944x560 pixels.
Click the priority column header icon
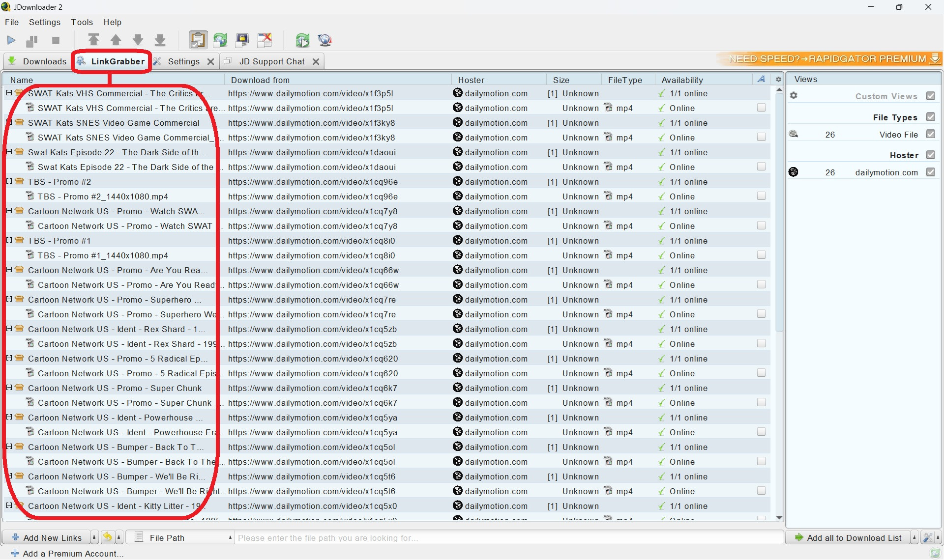(x=761, y=79)
